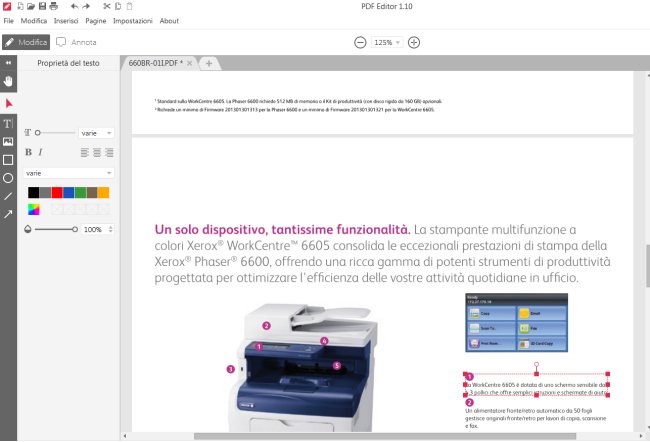Viewport: 650px width, 442px height.
Task: Select the Text tool
Action: click(8, 124)
